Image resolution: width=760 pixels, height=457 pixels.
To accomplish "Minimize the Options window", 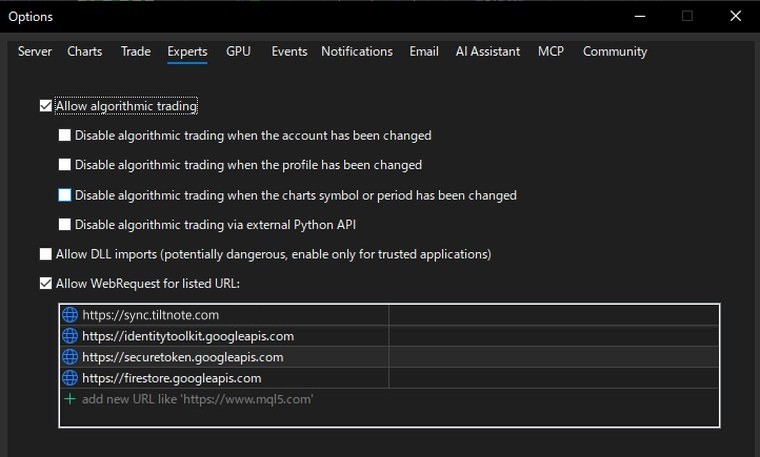I will point(640,16).
